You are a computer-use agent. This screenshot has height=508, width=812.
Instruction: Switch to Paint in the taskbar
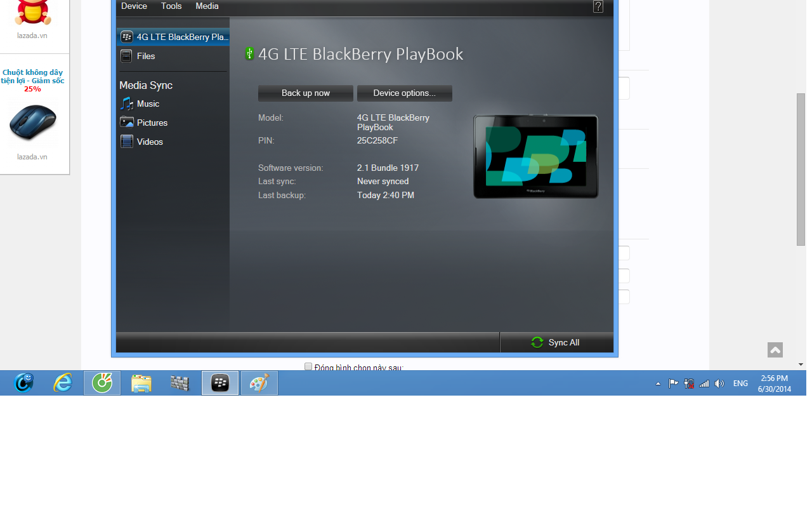click(259, 383)
